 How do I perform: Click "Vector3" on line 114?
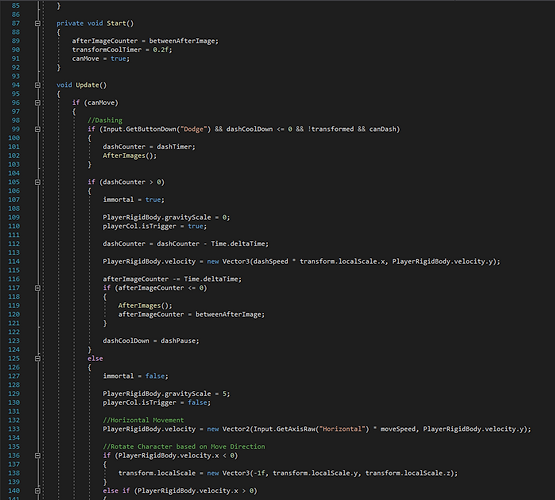tap(236, 262)
